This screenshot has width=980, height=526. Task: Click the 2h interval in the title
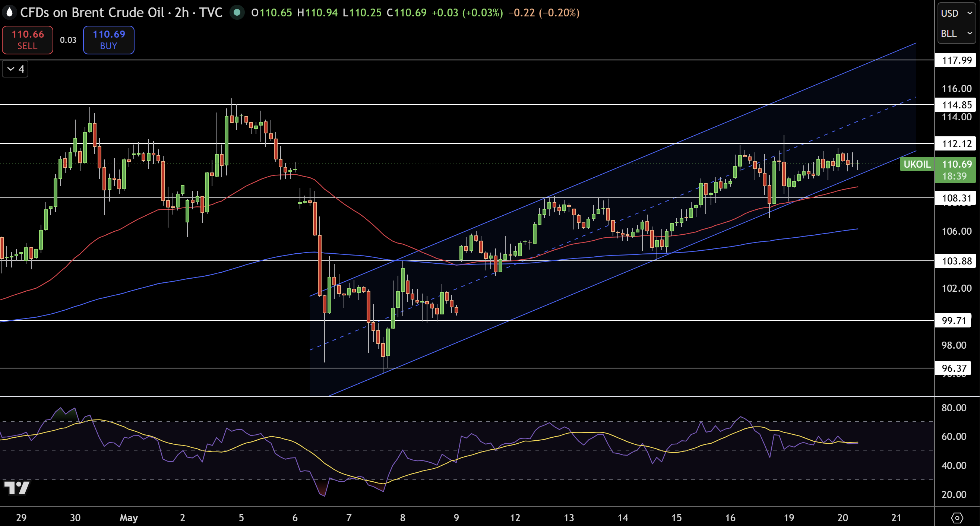181,13
